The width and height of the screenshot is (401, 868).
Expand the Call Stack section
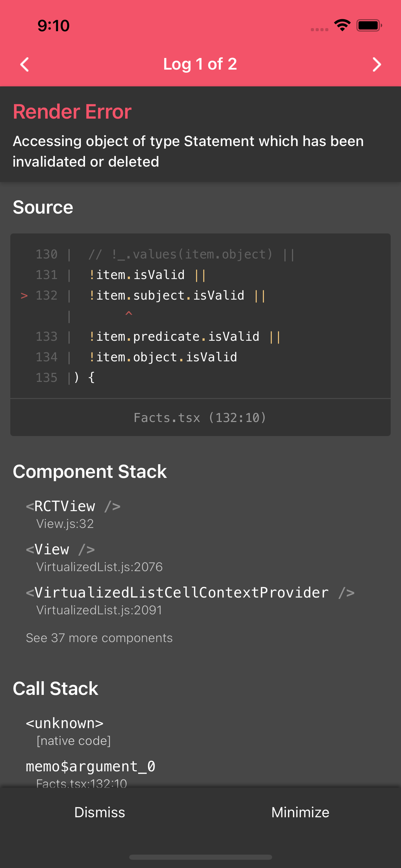tap(56, 688)
